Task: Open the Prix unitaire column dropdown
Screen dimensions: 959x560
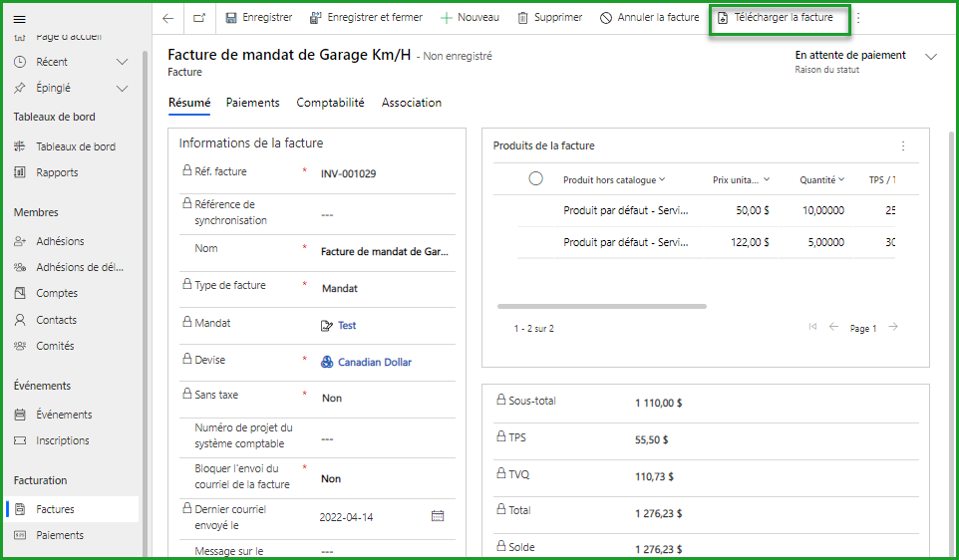Action: click(766, 180)
